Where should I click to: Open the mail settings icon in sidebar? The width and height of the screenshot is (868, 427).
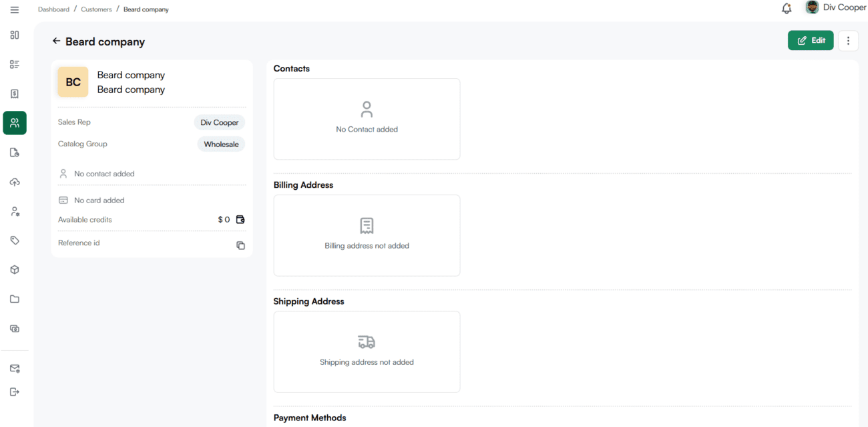[x=15, y=368]
